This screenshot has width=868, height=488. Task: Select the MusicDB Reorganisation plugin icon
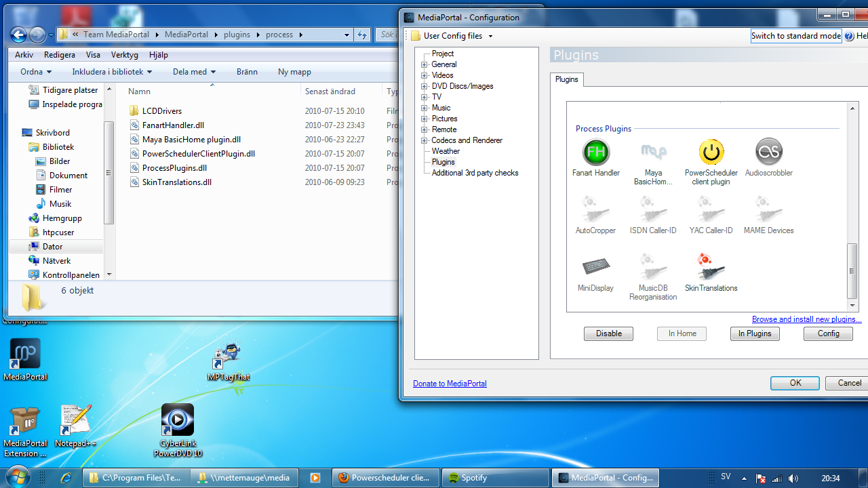tap(654, 268)
